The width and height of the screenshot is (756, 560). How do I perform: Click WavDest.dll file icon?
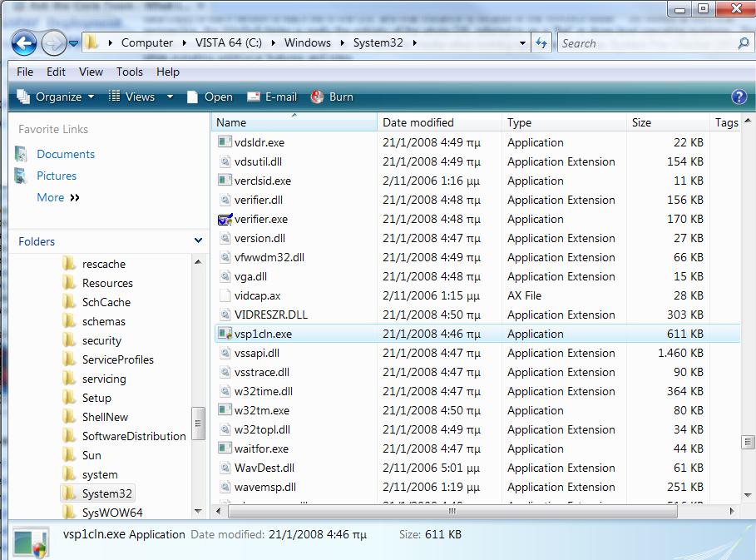[225, 468]
